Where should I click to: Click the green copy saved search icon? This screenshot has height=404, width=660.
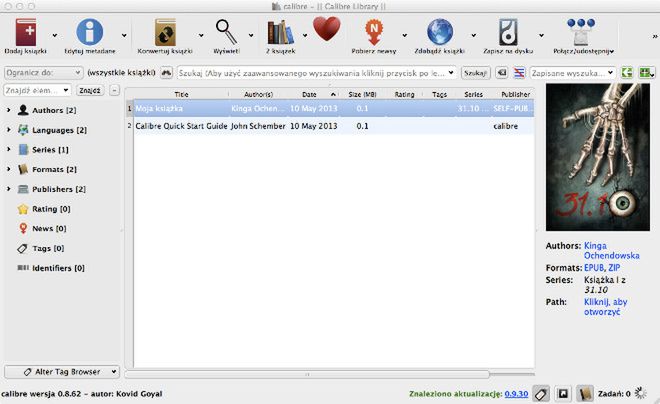(627, 73)
